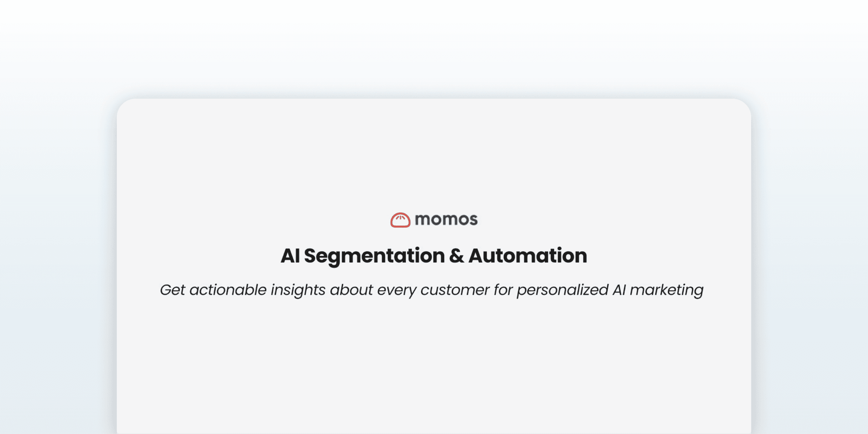This screenshot has width=868, height=434.
Task: Click the first letter m of momos
Action: coord(423,220)
